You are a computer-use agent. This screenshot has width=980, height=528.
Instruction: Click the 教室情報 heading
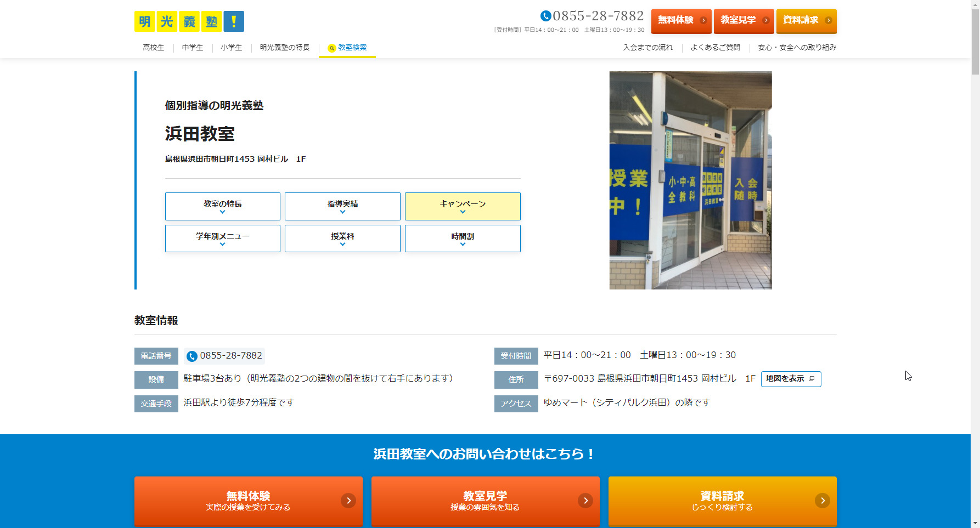(x=156, y=320)
